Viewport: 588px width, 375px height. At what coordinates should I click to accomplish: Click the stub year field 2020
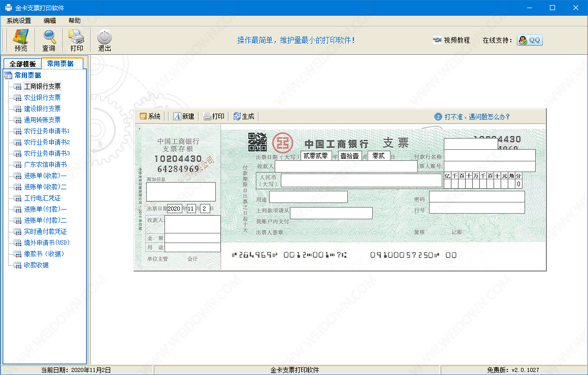tap(174, 209)
